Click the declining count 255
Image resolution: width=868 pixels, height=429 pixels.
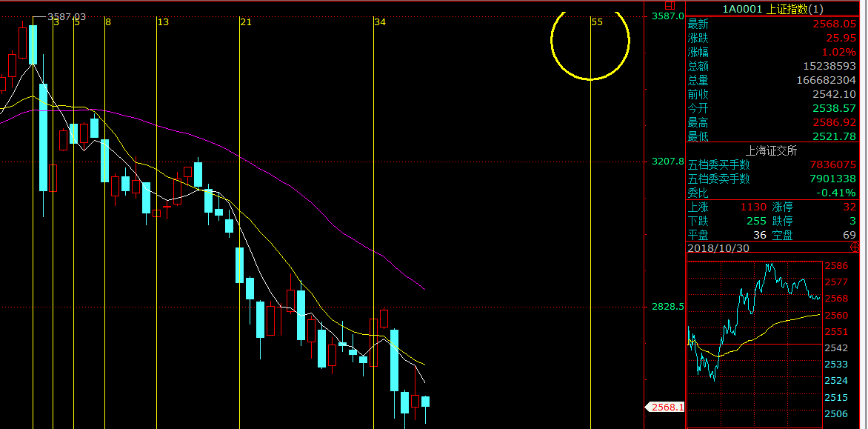(x=757, y=221)
